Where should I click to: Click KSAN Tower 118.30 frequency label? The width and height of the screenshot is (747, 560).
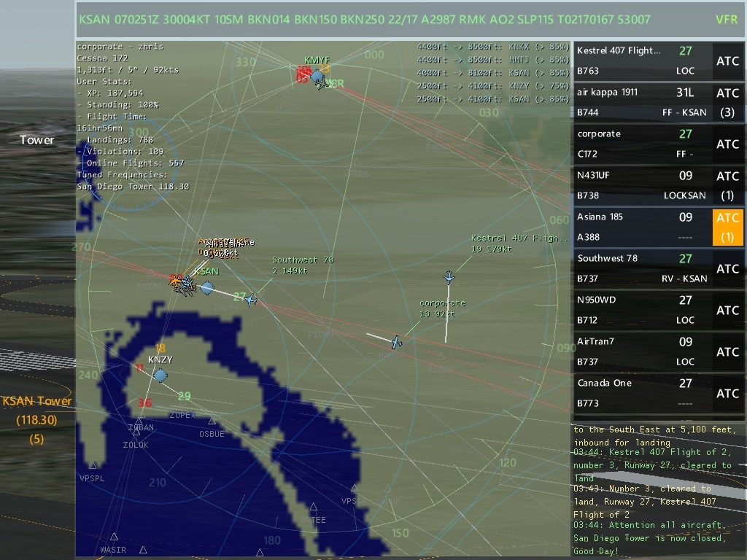[36, 419]
